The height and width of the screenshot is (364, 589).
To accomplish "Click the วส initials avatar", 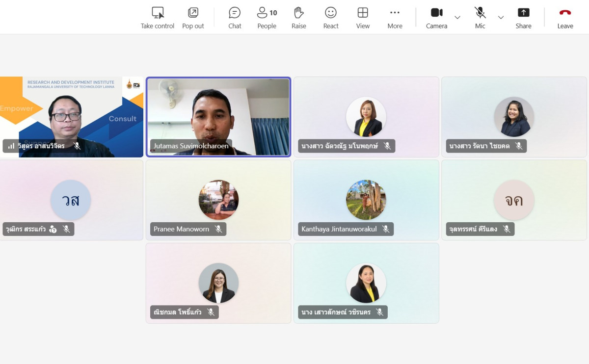I will tap(71, 200).
